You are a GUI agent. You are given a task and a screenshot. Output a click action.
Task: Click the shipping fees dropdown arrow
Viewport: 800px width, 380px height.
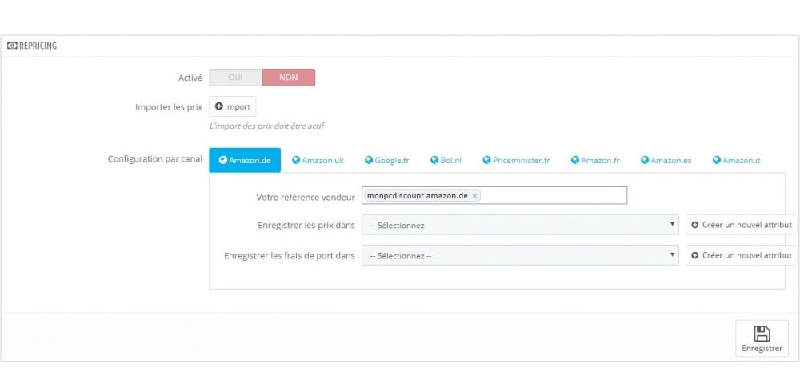(672, 255)
